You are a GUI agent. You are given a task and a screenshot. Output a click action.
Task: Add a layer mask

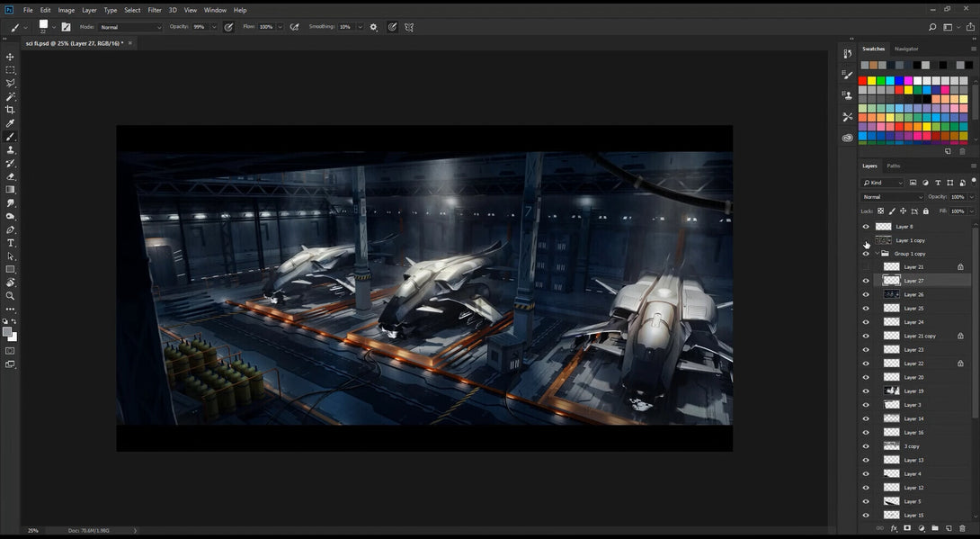click(x=907, y=528)
